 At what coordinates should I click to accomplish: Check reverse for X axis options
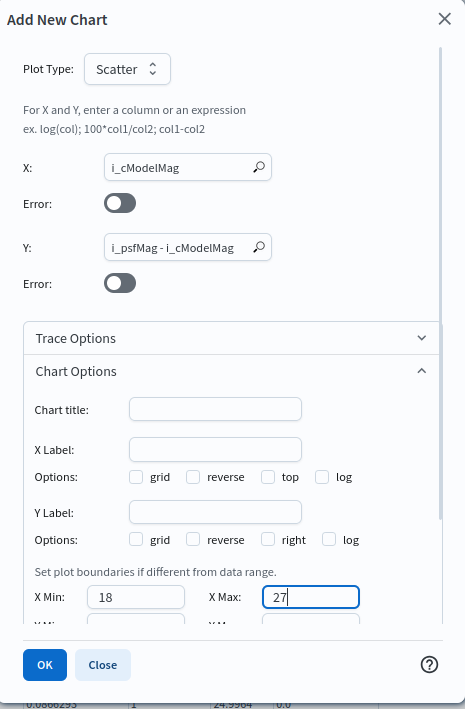[x=193, y=477]
